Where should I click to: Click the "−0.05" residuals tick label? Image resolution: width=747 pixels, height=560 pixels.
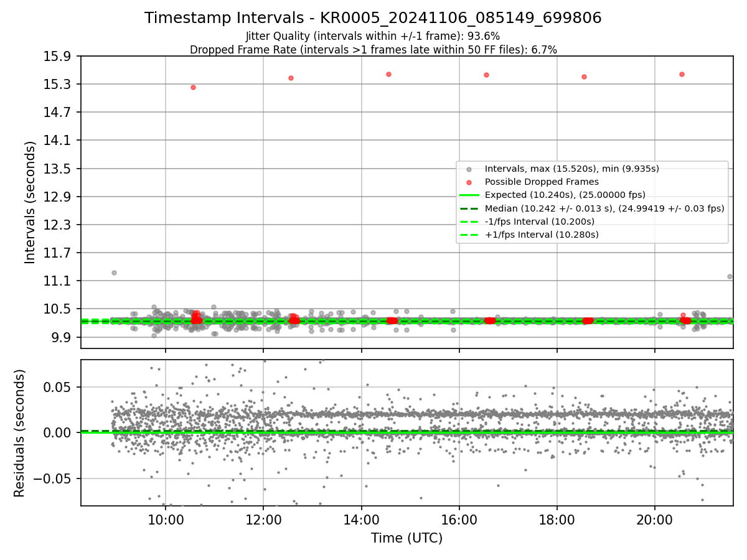pyautogui.click(x=52, y=478)
